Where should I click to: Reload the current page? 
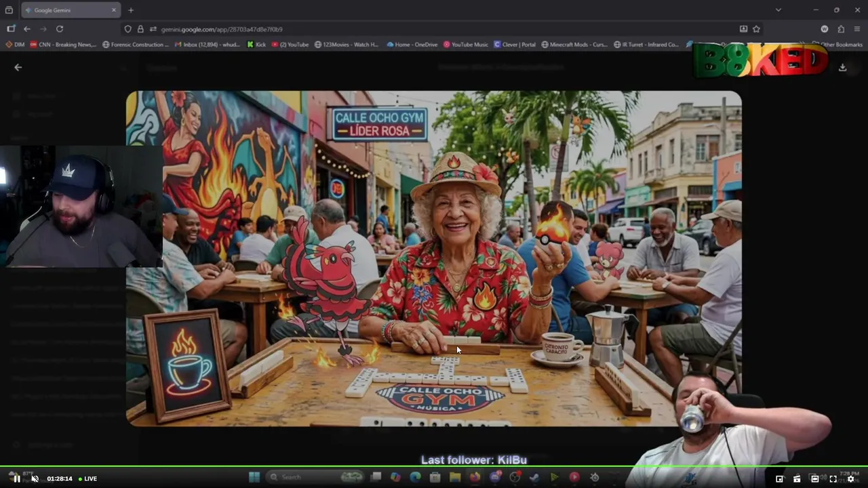(x=60, y=29)
